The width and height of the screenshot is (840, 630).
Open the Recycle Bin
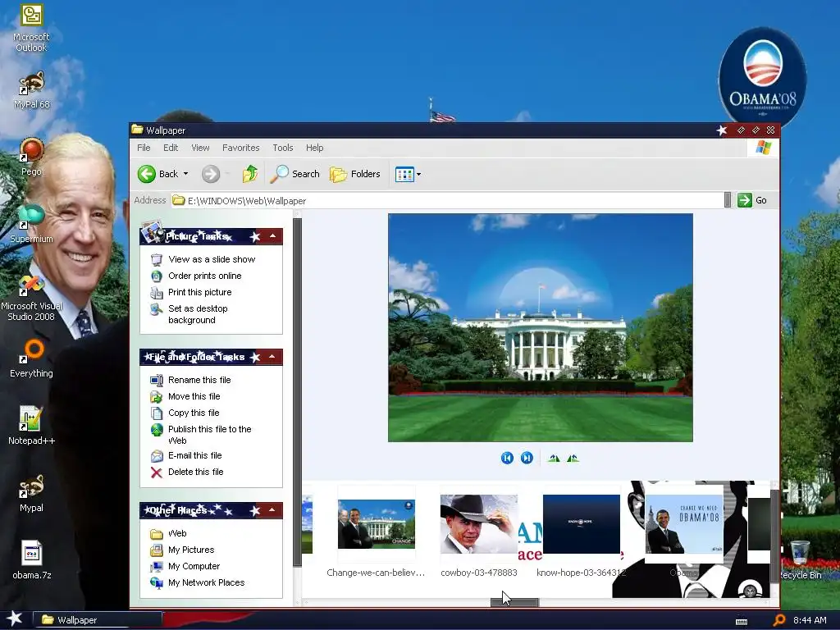[800, 560]
